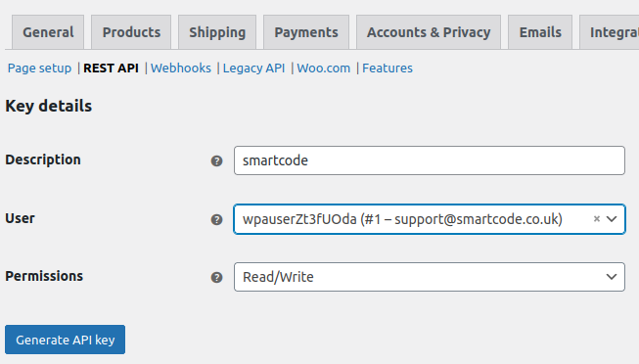Screen dimensions: 639x364
Task: Open the User field help tooltip icon
Action: (x=216, y=220)
